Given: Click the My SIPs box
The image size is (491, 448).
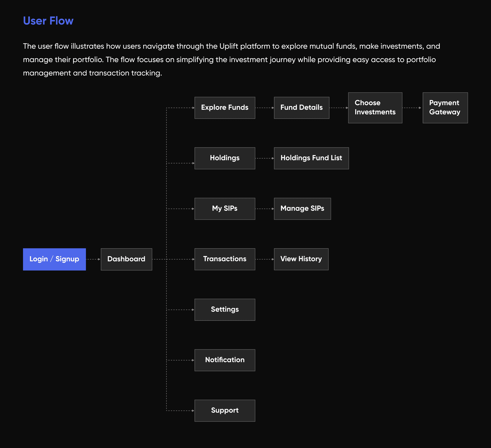Looking at the screenshot, I should [225, 209].
